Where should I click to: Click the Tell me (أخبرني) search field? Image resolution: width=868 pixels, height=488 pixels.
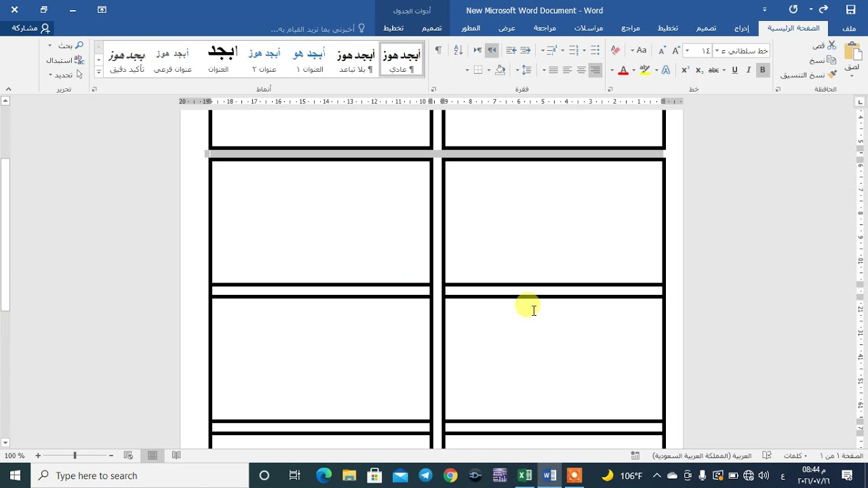click(318, 28)
